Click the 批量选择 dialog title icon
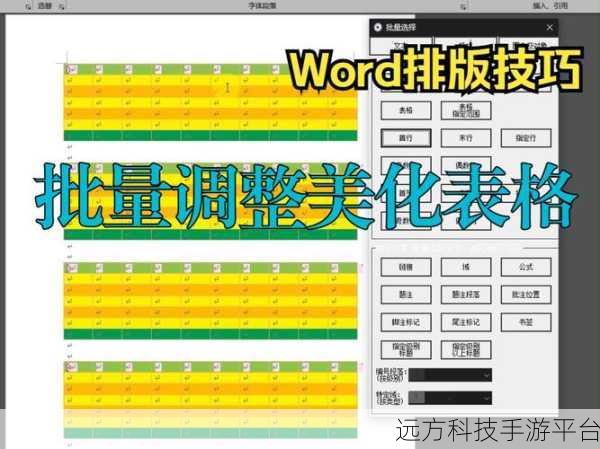600x449 pixels. tap(378, 27)
